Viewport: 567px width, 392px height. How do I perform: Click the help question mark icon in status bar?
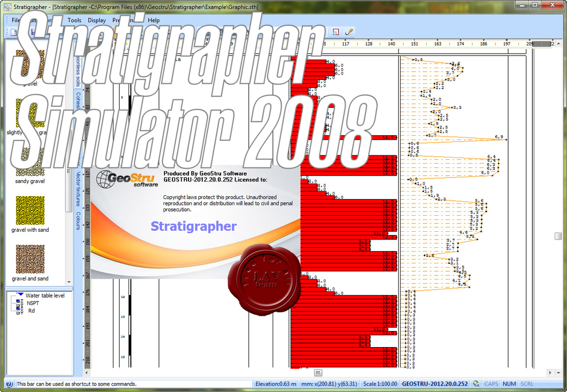(9, 384)
